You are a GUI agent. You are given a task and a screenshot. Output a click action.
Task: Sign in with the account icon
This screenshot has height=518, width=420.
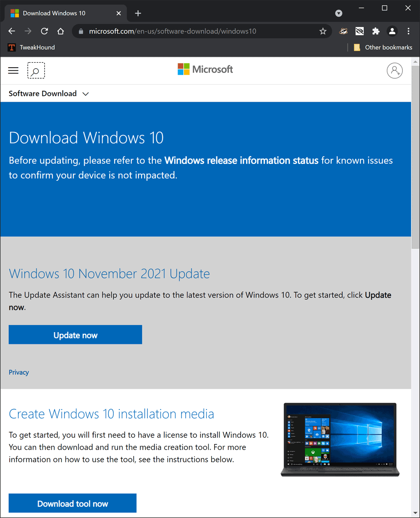coord(395,70)
